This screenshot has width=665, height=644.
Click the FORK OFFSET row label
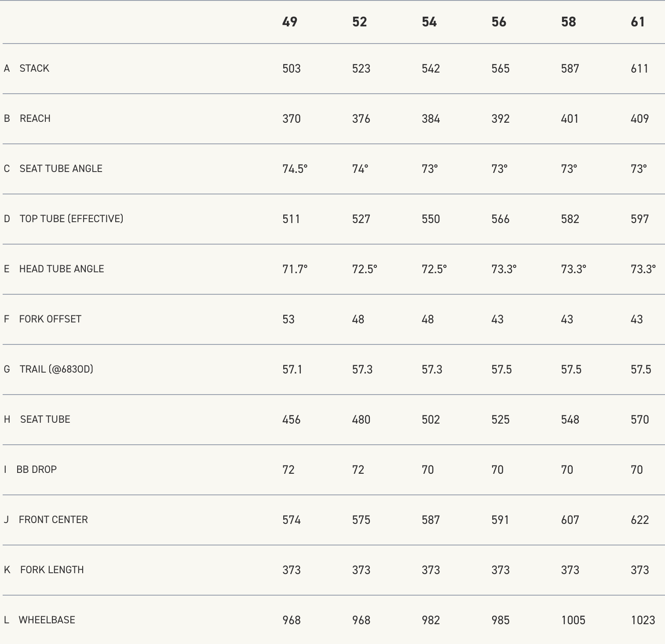click(50, 319)
